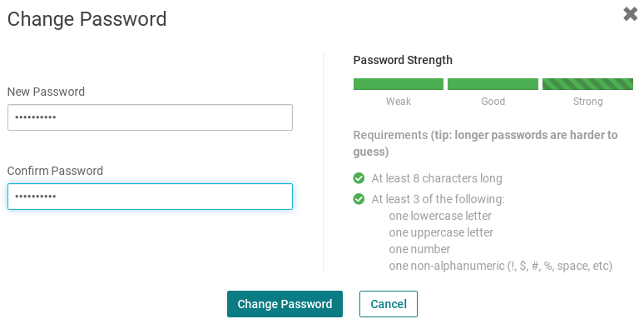Focus the Confirm Password input field

tap(150, 197)
